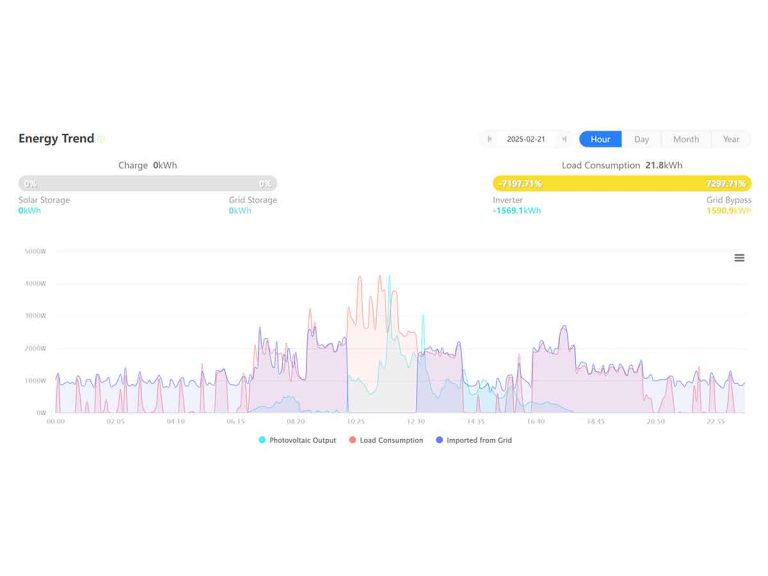Image resolution: width=768 pixels, height=576 pixels.
Task: Switch to the Month view tab
Action: 685,139
